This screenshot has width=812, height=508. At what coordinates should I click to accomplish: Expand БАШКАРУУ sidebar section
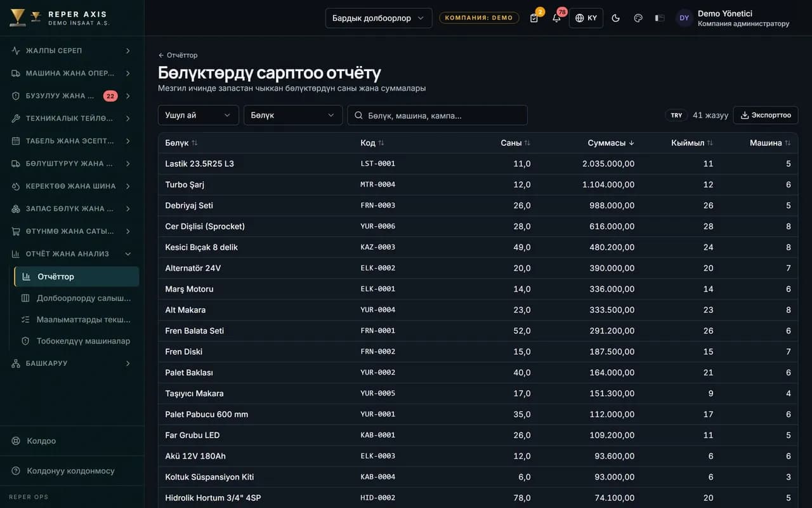pos(72,363)
